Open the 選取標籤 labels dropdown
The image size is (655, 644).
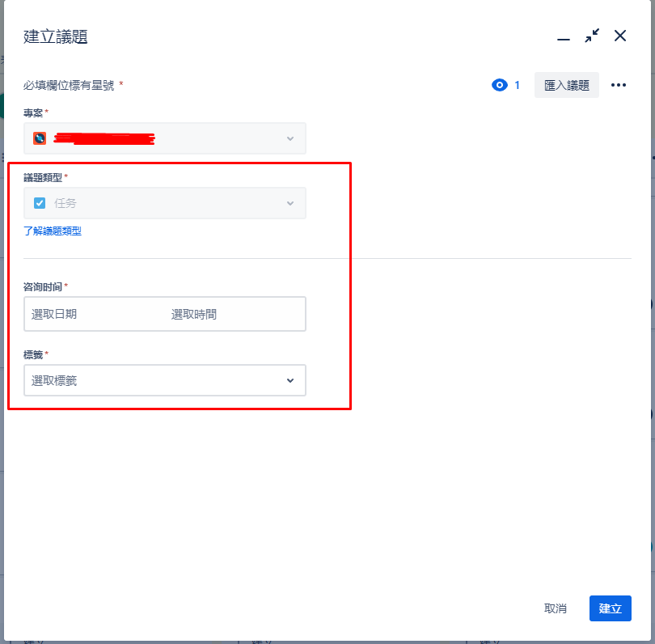165,380
